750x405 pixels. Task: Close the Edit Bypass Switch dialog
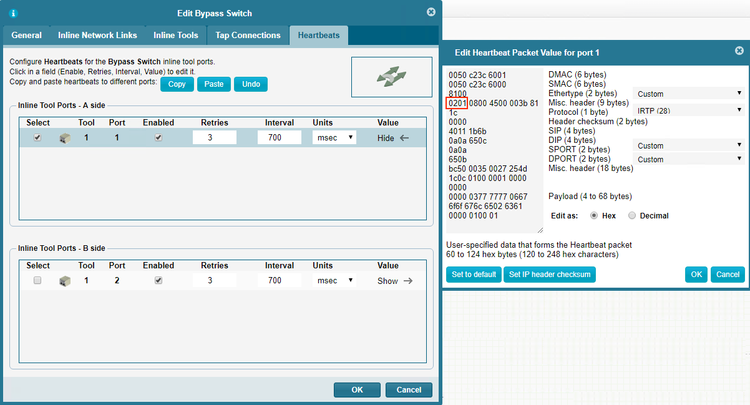click(431, 12)
